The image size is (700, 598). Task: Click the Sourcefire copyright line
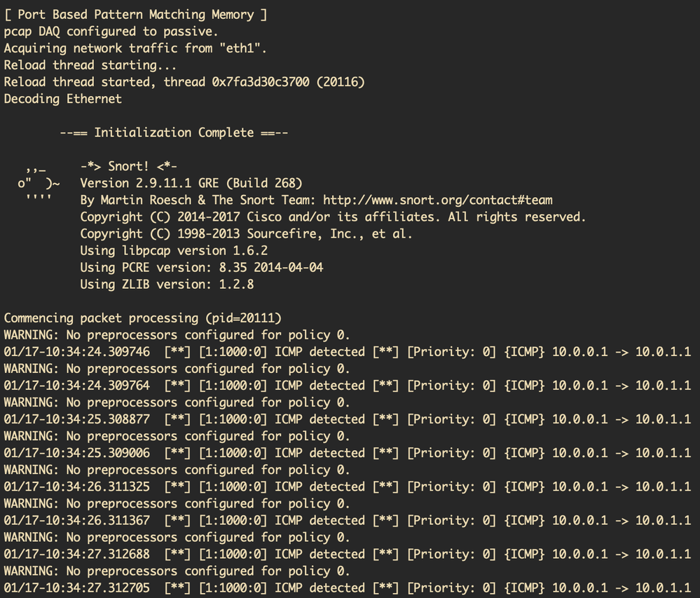click(x=246, y=234)
